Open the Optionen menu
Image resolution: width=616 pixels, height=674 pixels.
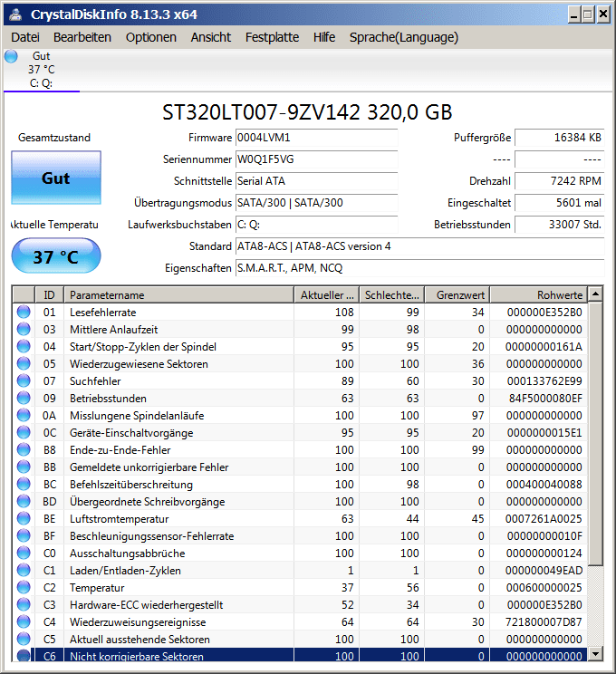click(x=151, y=37)
